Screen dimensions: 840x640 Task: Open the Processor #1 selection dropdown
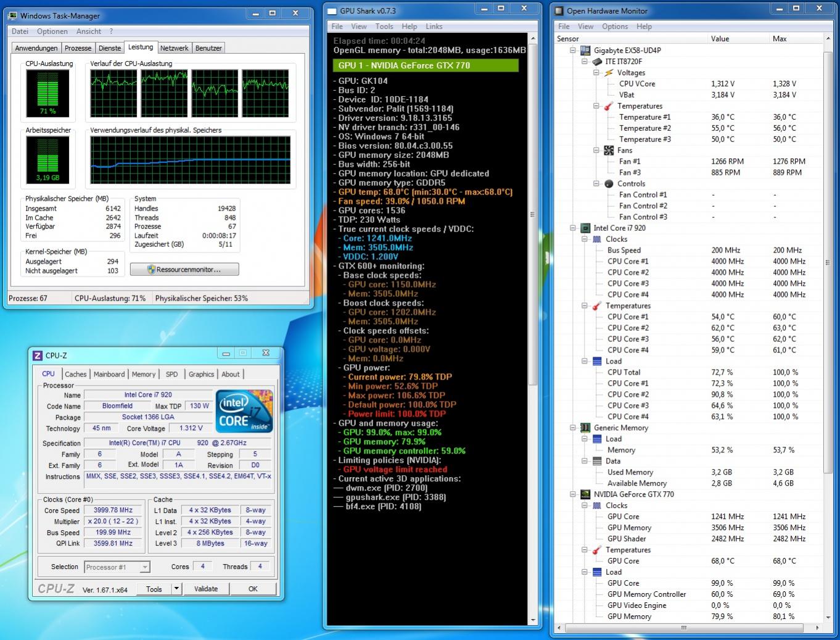coord(145,567)
